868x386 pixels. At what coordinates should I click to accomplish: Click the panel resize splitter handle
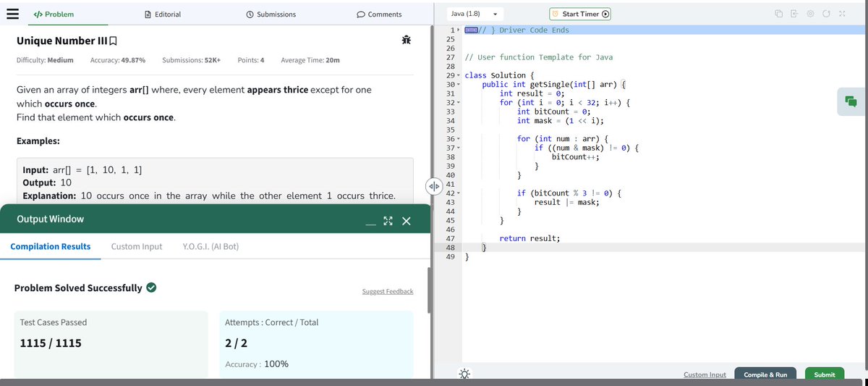point(434,186)
